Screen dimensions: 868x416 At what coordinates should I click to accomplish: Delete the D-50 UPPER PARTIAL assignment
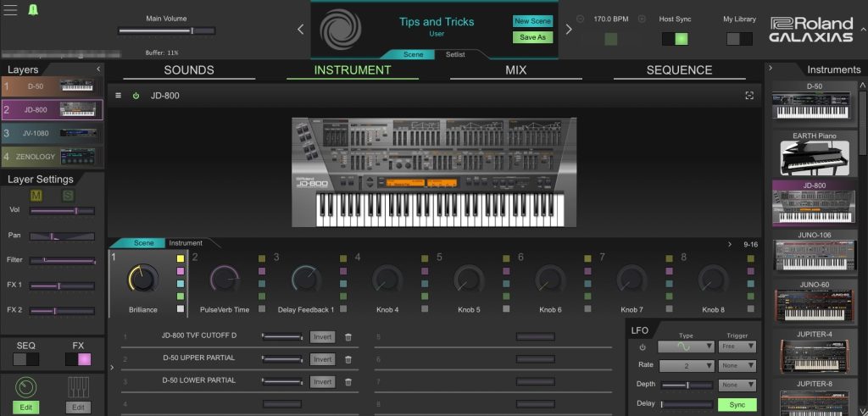point(348,359)
